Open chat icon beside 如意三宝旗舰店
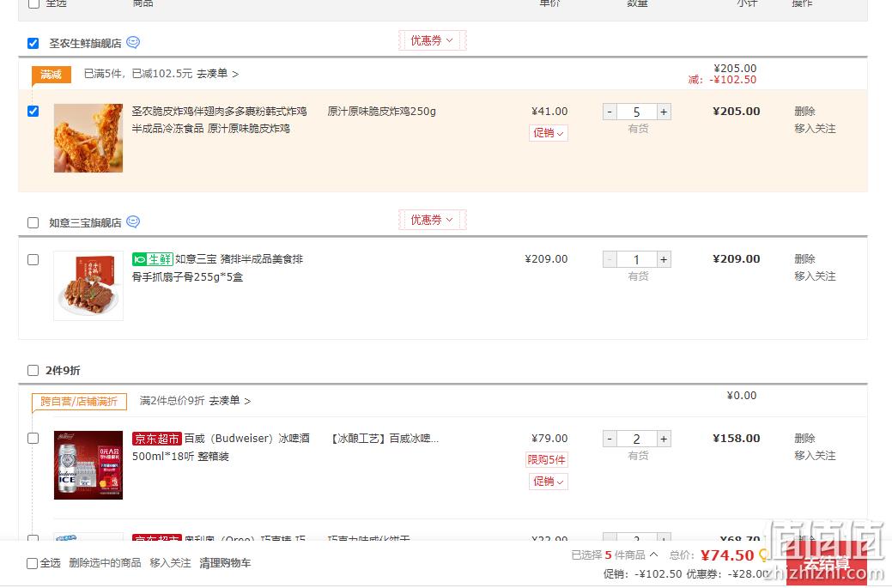The image size is (892, 588). pyautogui.click(x=133, y=221)
